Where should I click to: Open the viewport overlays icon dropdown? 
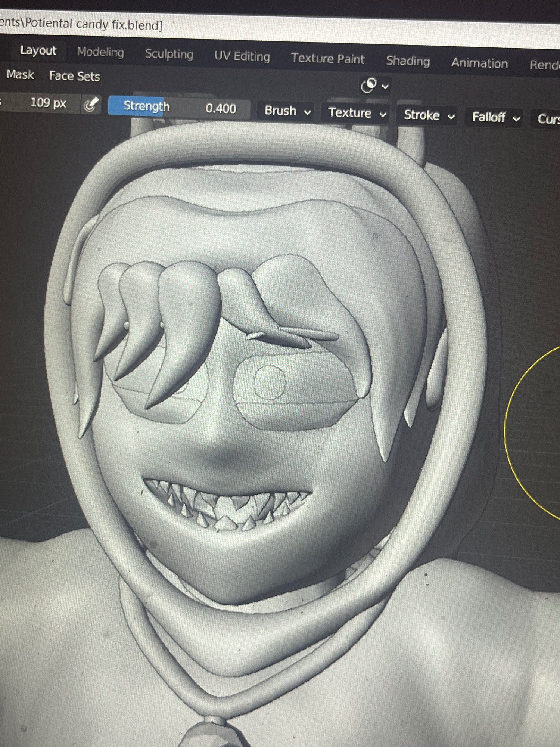[375, 86]
